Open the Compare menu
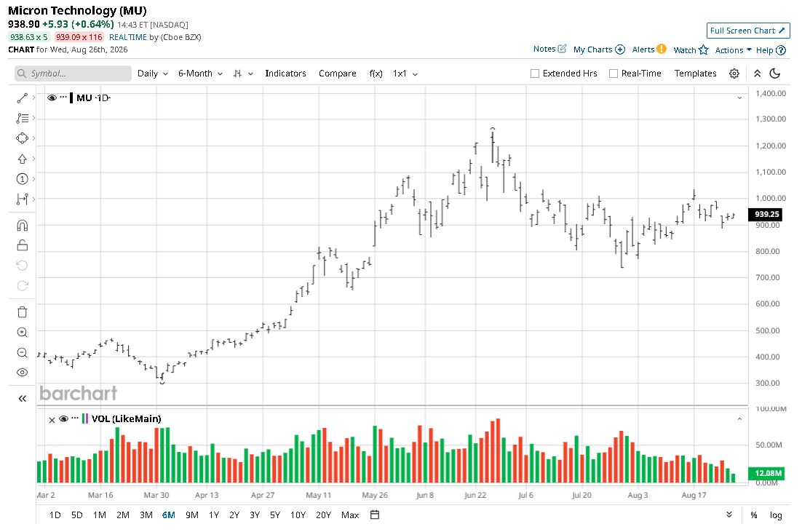 click(x=338, y=74)
